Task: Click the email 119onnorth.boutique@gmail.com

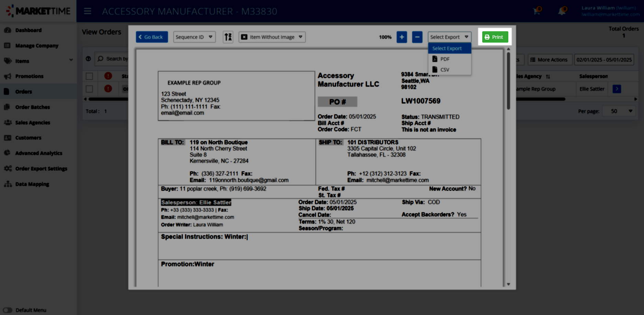Action: [249, 180]
